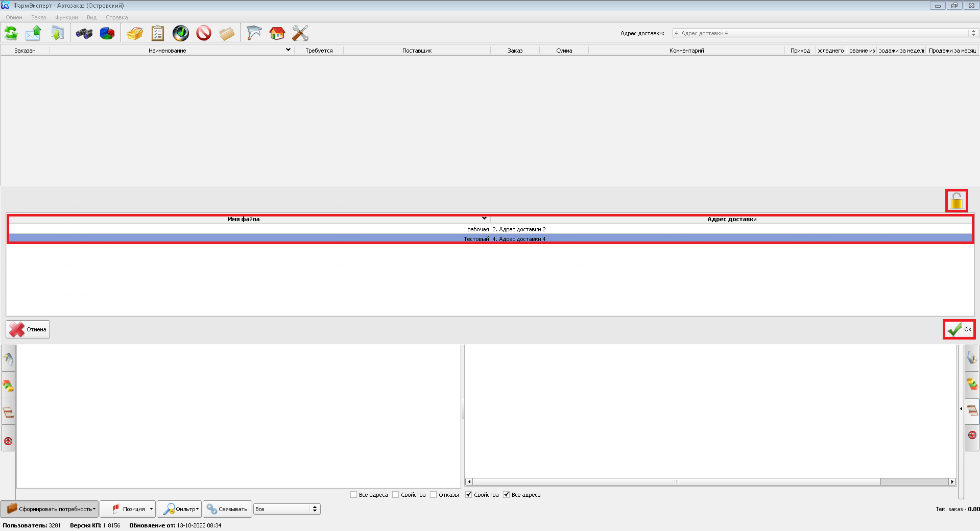Open the pie chart statistics icon

[107, 34]
